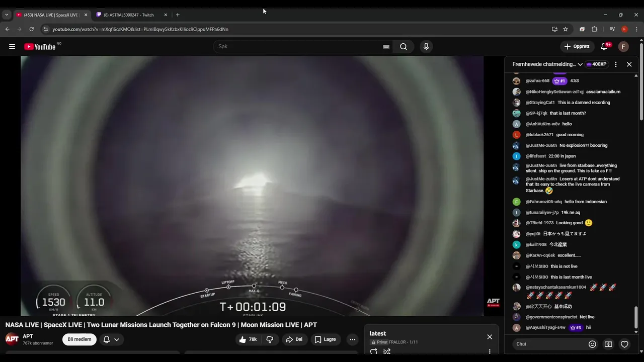This screenshot has height=362, width=644.
Task: Open more actions ellipsis below video
Action: (x=352, y=339)
